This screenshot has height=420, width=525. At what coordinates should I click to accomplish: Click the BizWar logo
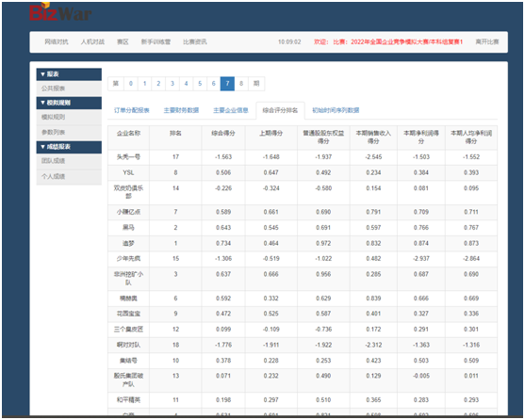pyautogui.click(x=60, y=12)
